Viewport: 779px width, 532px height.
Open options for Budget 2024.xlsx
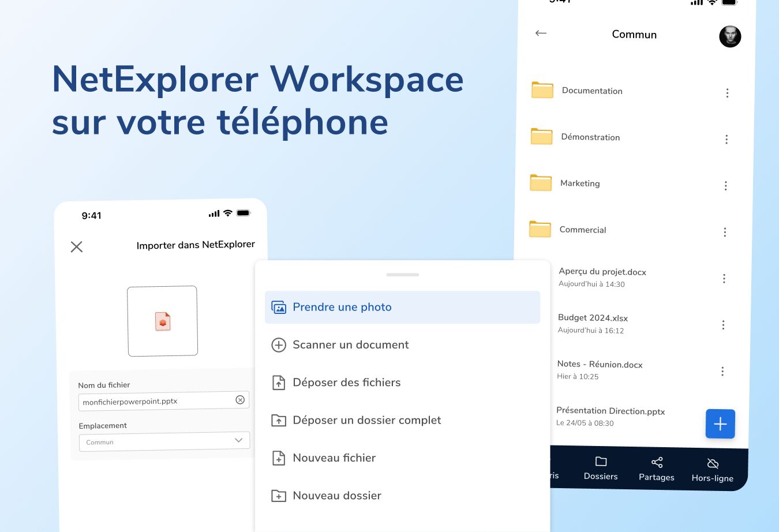(x=723, y=325)
